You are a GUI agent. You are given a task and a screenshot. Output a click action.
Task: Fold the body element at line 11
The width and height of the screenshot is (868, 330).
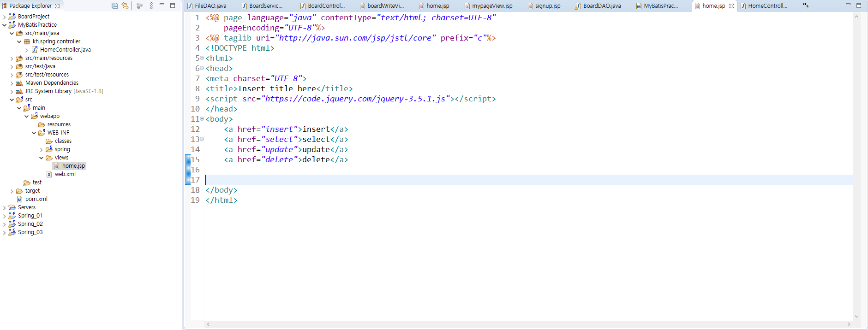point(202,119)
